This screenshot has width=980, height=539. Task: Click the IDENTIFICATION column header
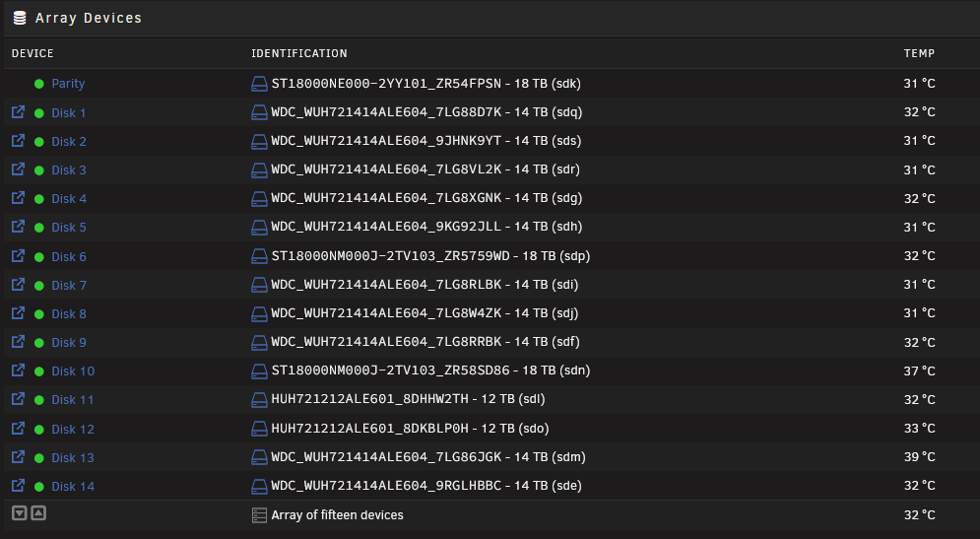[x=298, y=53]
